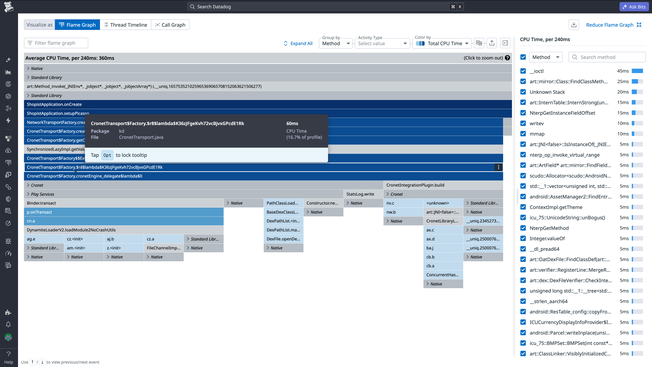
Task: Uncheck the __ioctl method checkbox
Action: [x=523, y=71]
